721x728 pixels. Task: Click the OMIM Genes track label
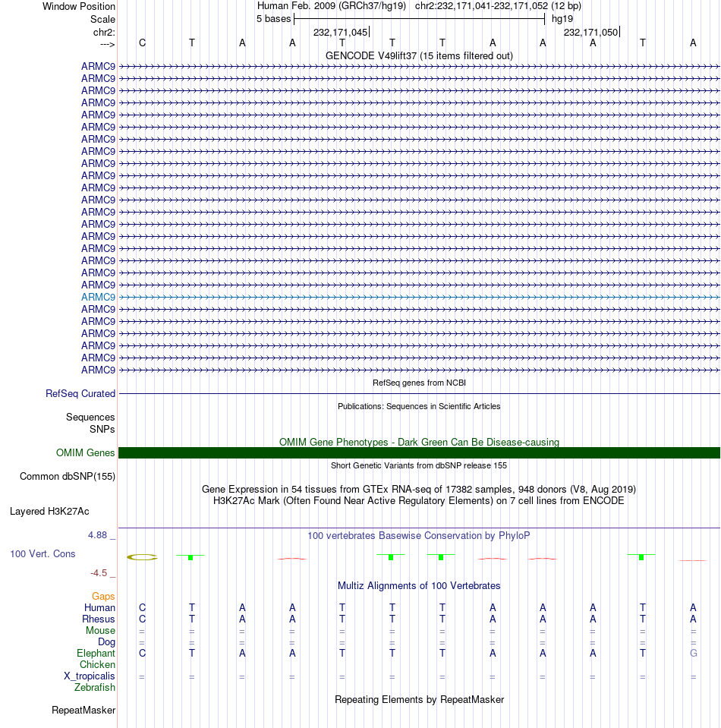click(x=86, y=452)
